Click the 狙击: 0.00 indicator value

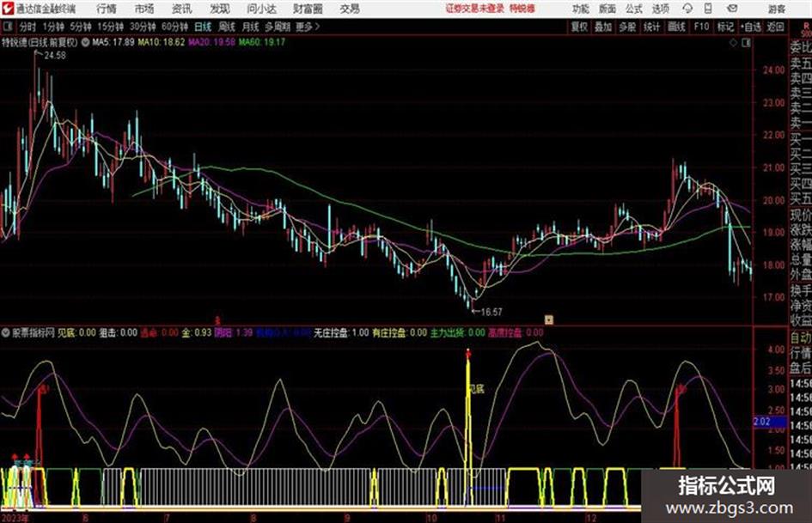(x=118, y=332)
